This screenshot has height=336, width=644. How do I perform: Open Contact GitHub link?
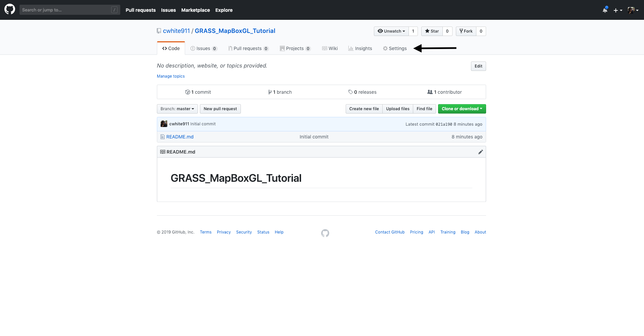coord(390,232)
